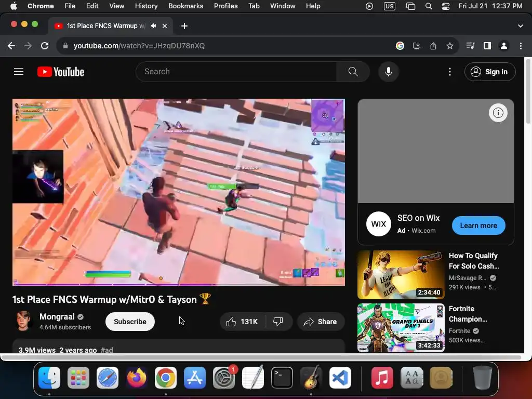Screen dimensions: 532x399
Task: Dislike the video with thumbs down
Action: tap(278, 322)
